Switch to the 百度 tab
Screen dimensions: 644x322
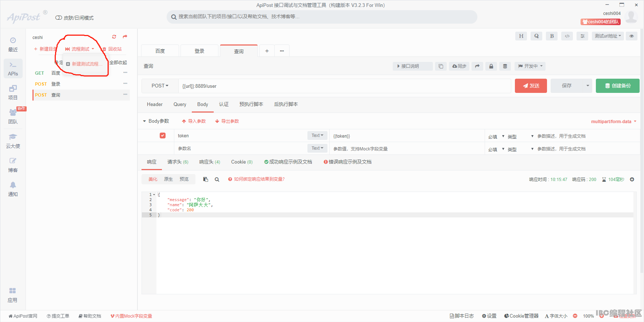[160, 51]
